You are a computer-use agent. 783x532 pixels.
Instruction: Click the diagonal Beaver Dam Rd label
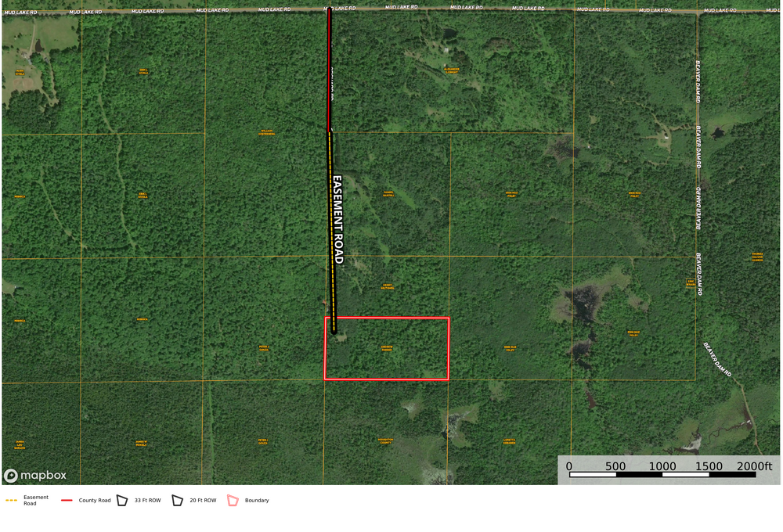tap(717, 358)
